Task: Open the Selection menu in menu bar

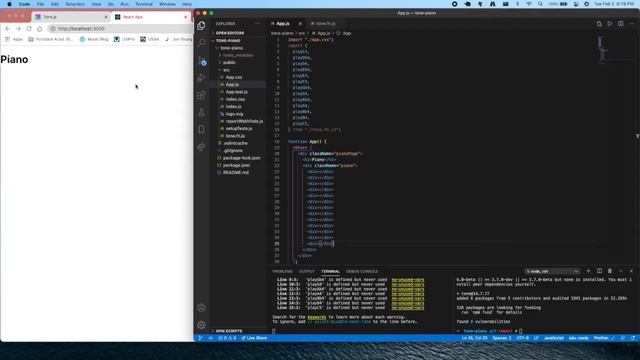Action: 75,4
